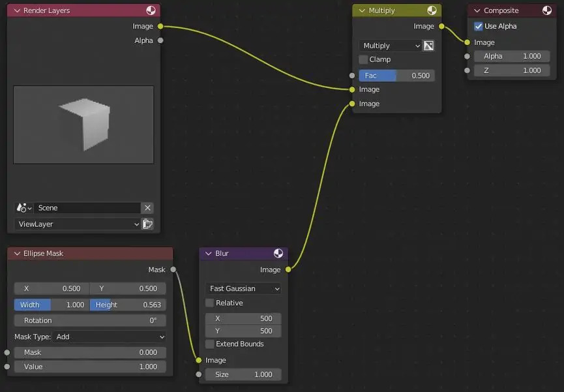Click the Blur node preview sphere icon
Screen dimensions: 564x392
pos(278,253)
